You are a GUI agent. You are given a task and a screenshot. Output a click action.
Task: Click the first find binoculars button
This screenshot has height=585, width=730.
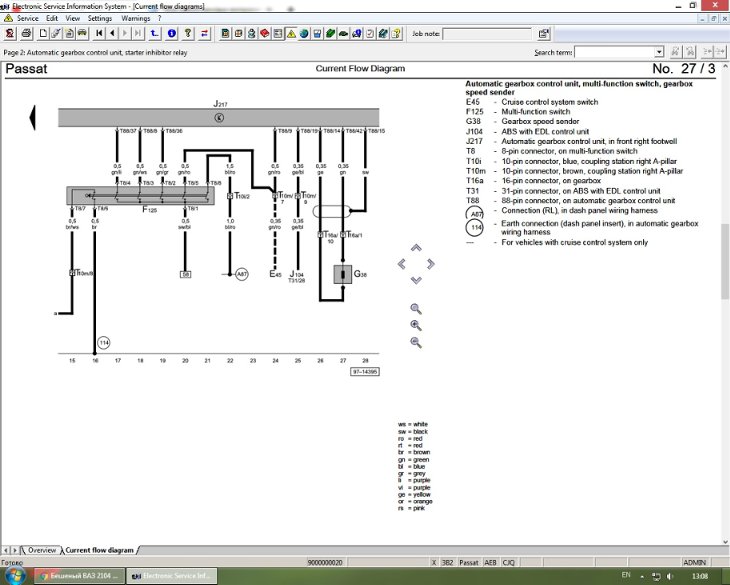point(676,52)
